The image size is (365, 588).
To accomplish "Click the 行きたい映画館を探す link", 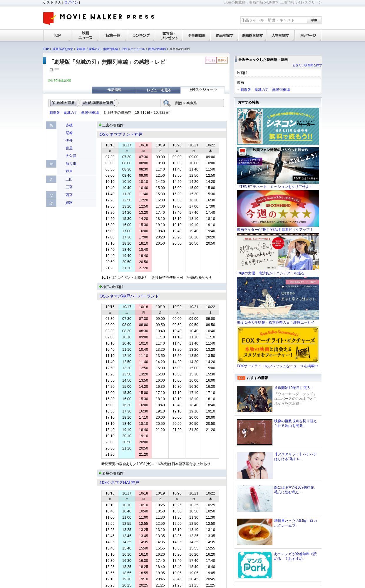I will pyautogui.click(x=307, y=65).
